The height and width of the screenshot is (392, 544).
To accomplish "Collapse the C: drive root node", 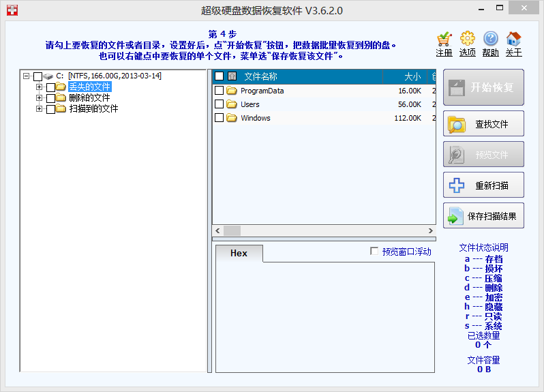I will click(x=27, y=76).
